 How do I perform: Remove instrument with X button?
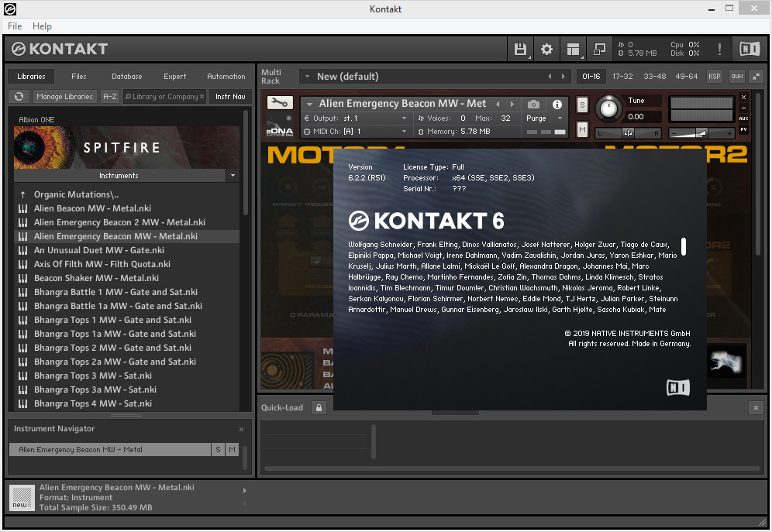pos(743,98)
